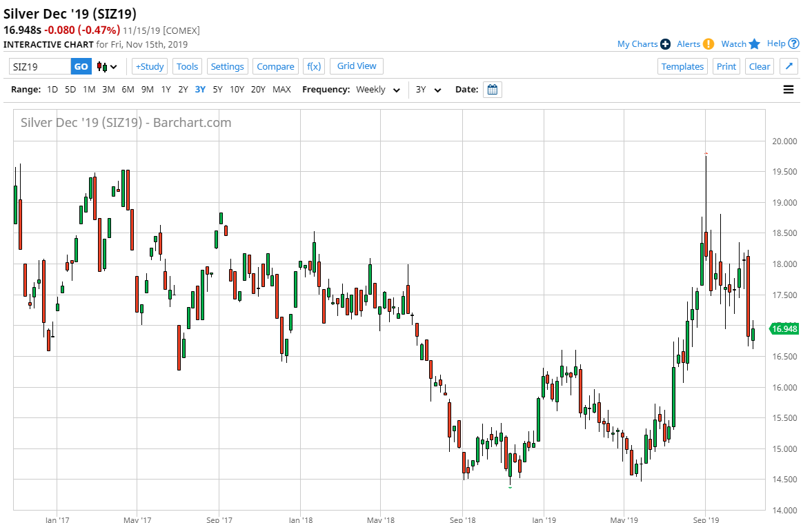Click the GO button
The image size is (812, 523).
pyautogui.click(x=81, y=67)
